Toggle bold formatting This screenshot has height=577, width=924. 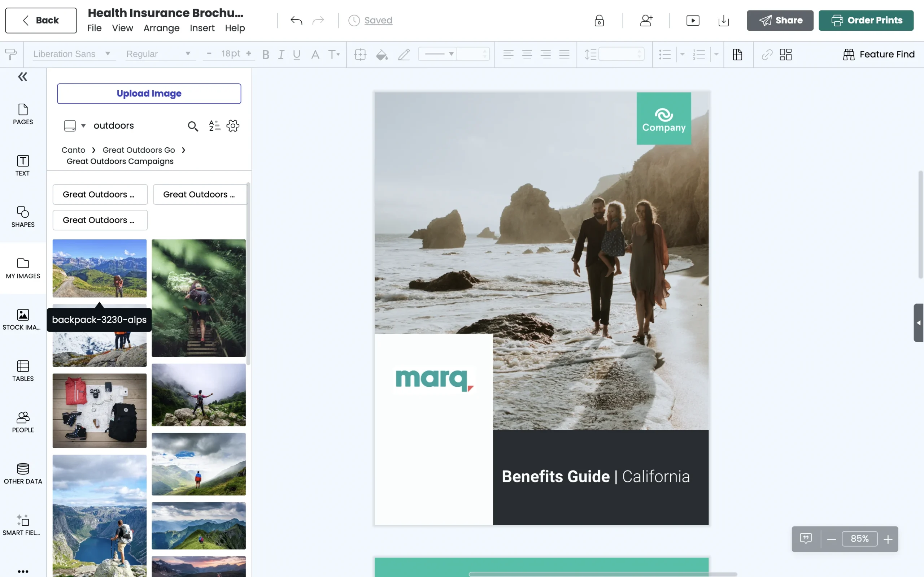[266, 54]
